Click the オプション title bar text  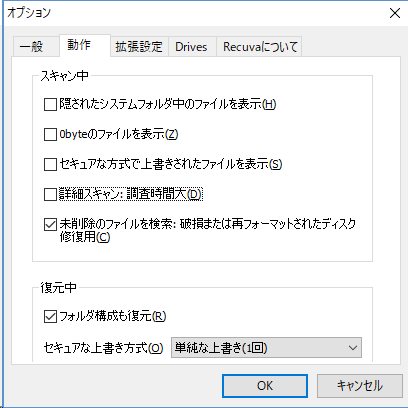29,13
